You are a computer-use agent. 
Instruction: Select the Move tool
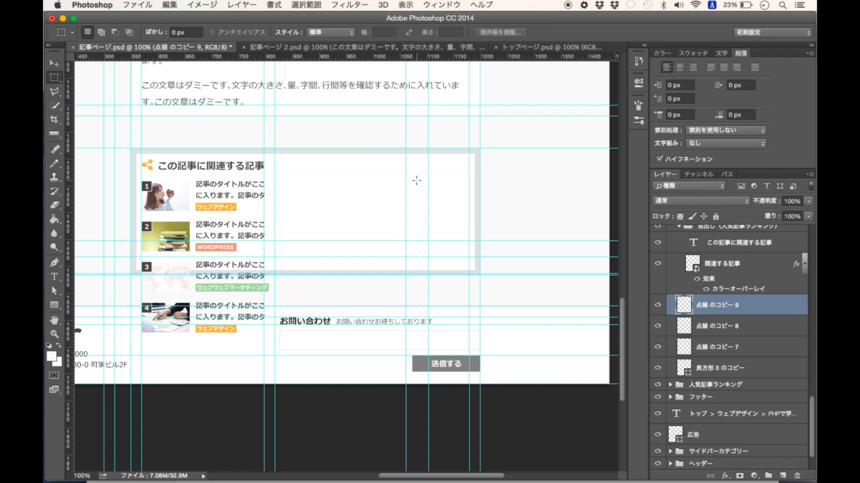54,64
